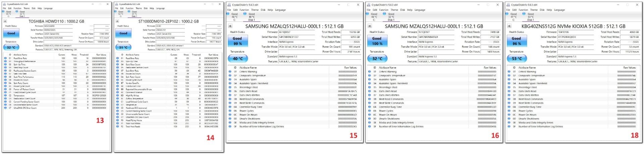Image resolution: width=644 pixels, height=154 pixels.
Task: Click 'Spin-Up Time' row in TOSHIBA window
Action: point(56,64)
